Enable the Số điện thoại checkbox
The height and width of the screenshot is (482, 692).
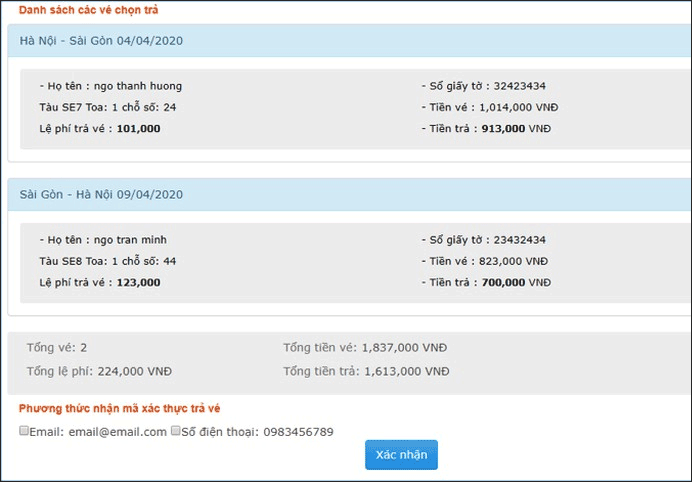pyautogui.click(x=176, y=432)
